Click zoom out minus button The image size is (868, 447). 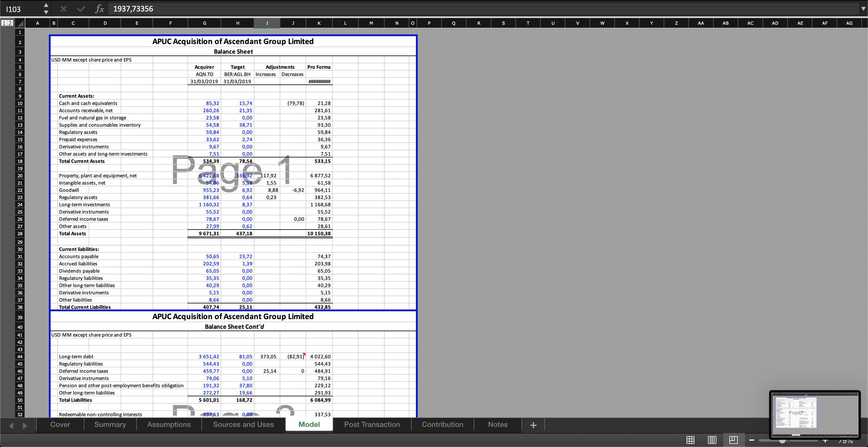click(751, 440)
